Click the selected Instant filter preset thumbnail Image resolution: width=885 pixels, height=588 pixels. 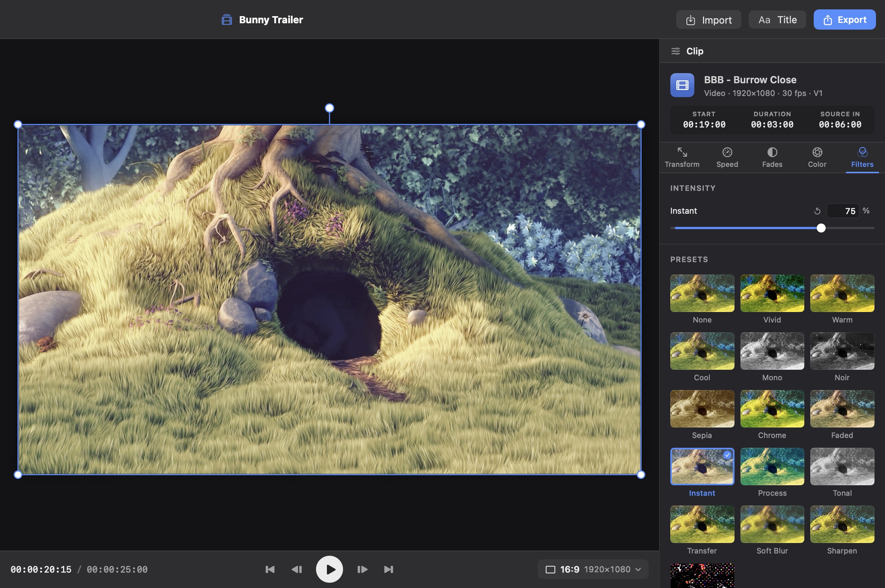pyautogui.click(x=702, y=466)
